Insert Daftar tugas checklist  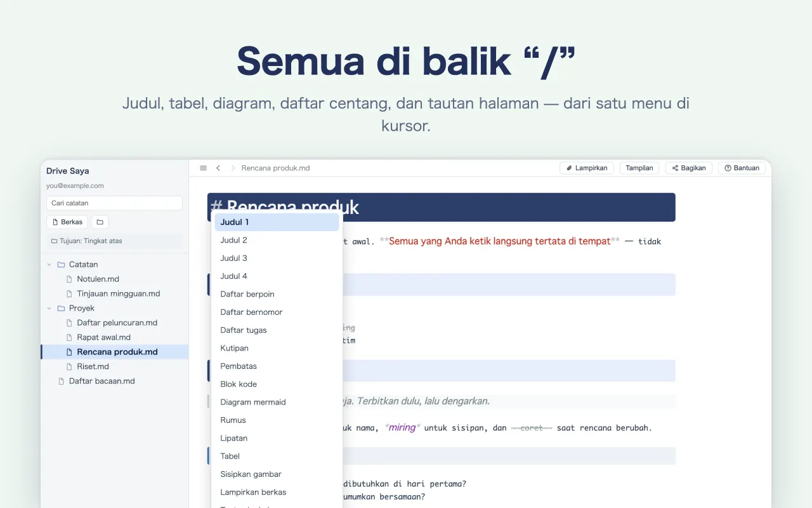[277, 330]
